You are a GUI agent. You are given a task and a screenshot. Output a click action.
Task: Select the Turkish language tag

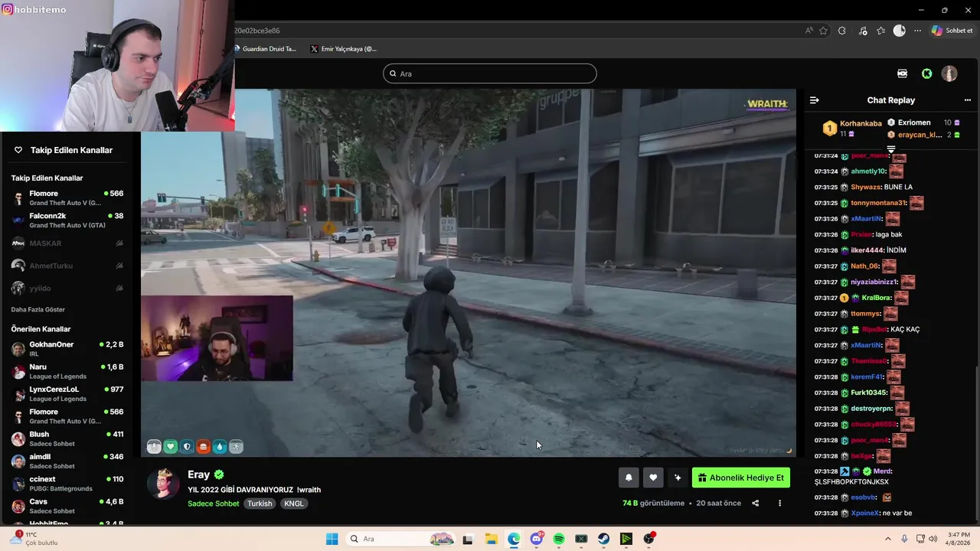pos(260,504)
